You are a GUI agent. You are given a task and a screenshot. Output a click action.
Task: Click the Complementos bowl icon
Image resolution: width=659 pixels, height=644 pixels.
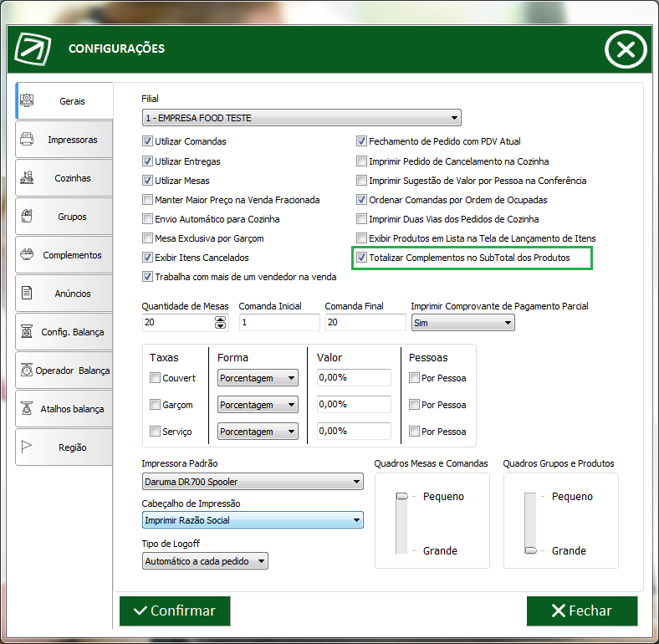coord(27,254)
